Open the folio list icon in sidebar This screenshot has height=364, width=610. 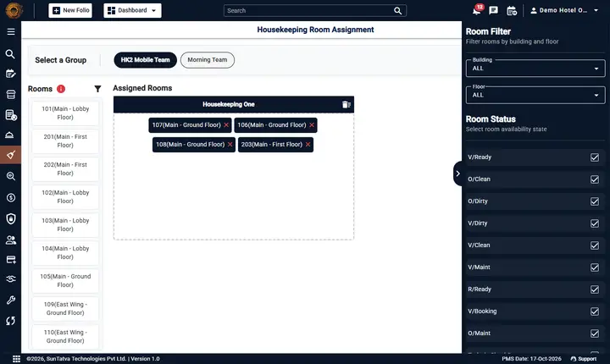click(11, 115)
